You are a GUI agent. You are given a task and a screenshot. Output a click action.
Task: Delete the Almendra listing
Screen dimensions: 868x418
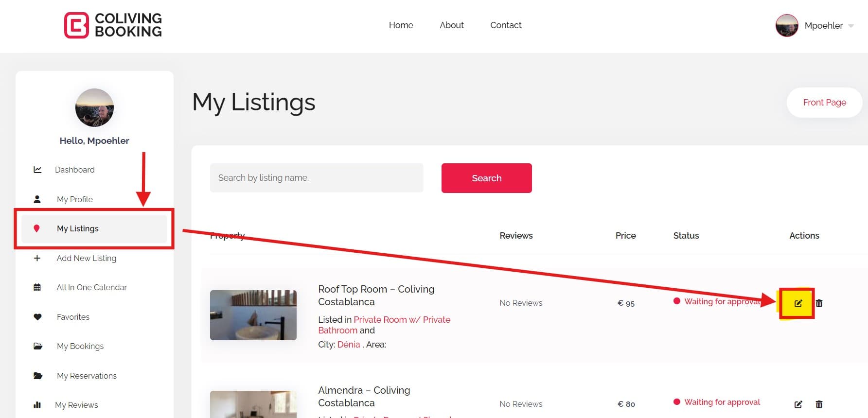click(819, 404)
